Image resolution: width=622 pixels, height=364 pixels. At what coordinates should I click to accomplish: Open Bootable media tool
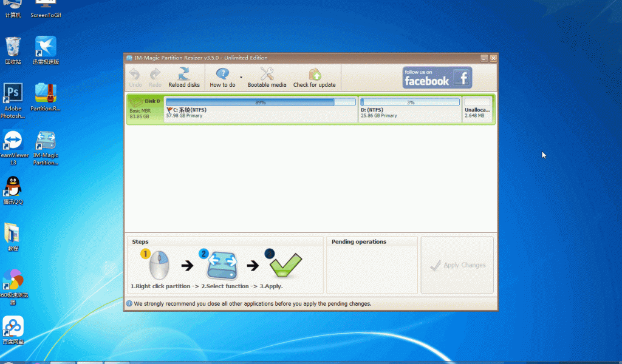(267, 77)
